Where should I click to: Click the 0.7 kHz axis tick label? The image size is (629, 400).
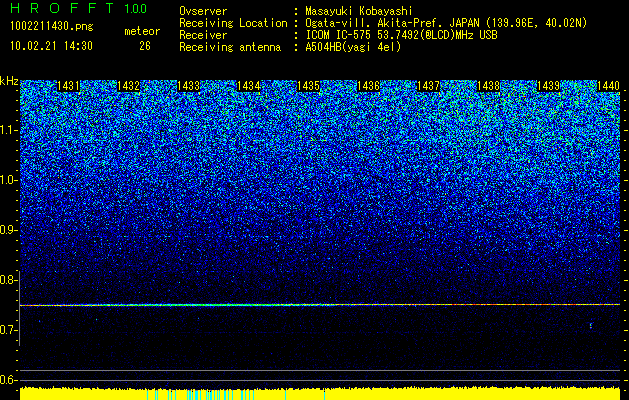click(8, 330)
